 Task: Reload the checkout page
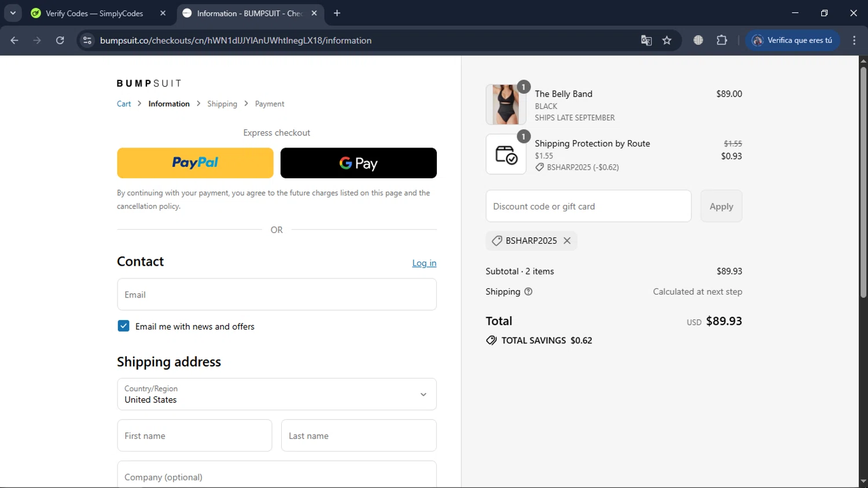[x=60, y=41]
